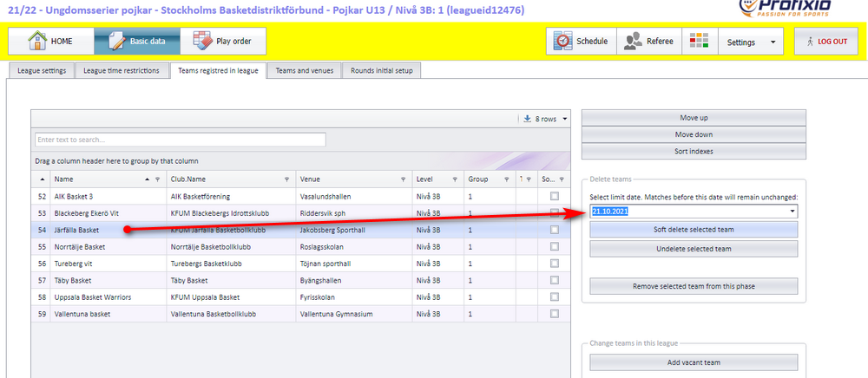Open the Schedule view
The image size is (868, 378).
click(582, 42)
